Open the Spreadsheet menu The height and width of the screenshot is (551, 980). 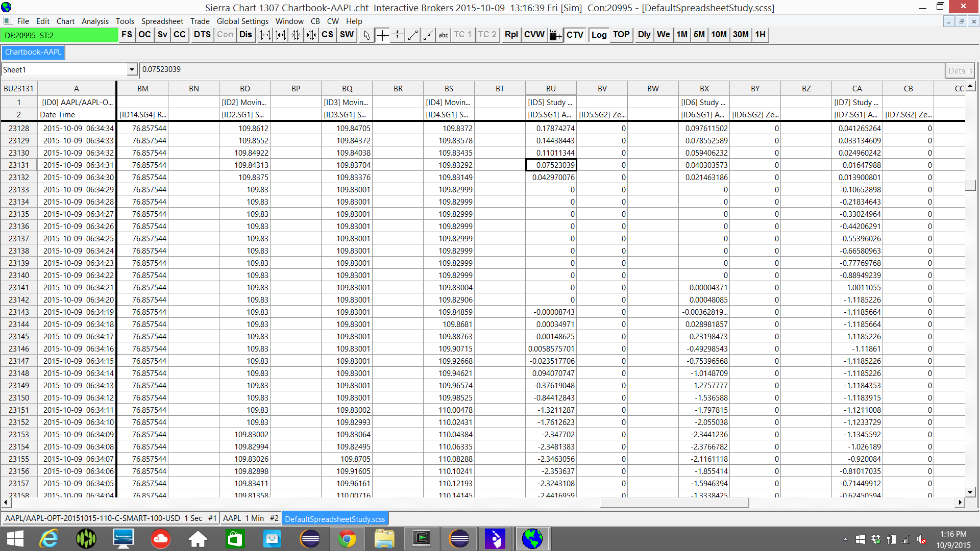point(162,21)
